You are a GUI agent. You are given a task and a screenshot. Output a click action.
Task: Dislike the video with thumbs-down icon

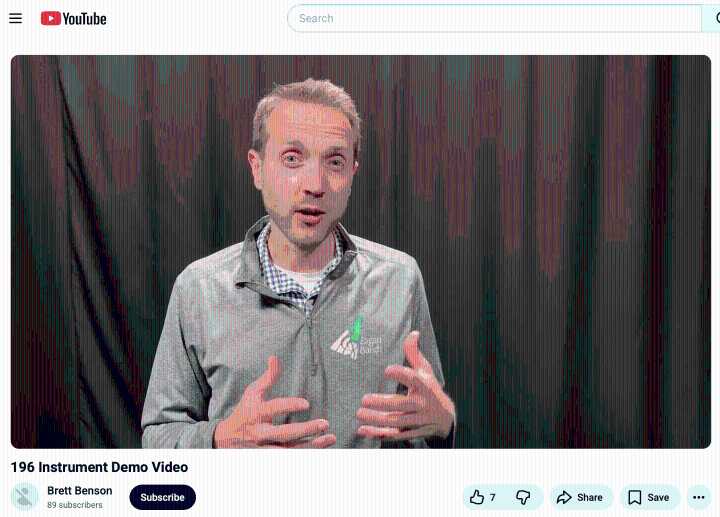point(523,497)
